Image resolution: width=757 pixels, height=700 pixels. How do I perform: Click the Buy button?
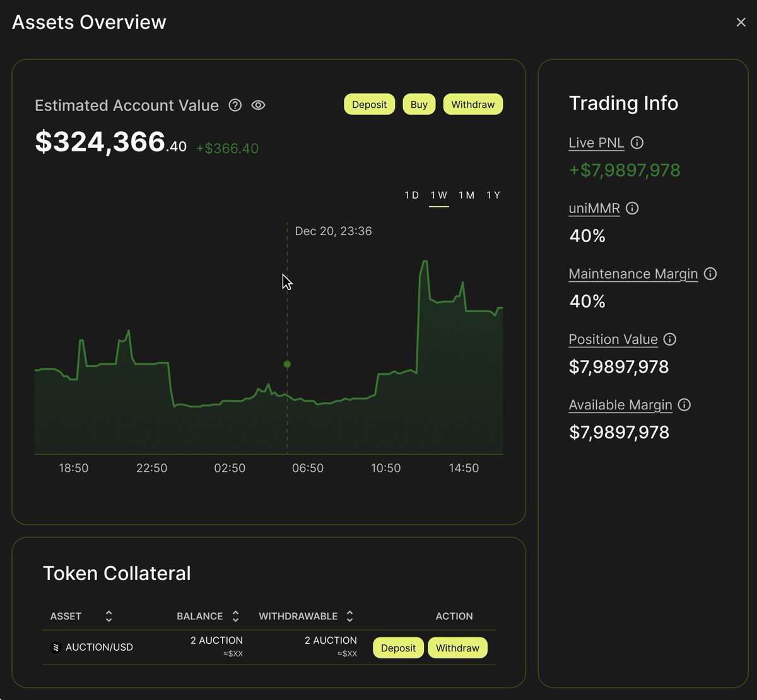[x=418, y=104]
